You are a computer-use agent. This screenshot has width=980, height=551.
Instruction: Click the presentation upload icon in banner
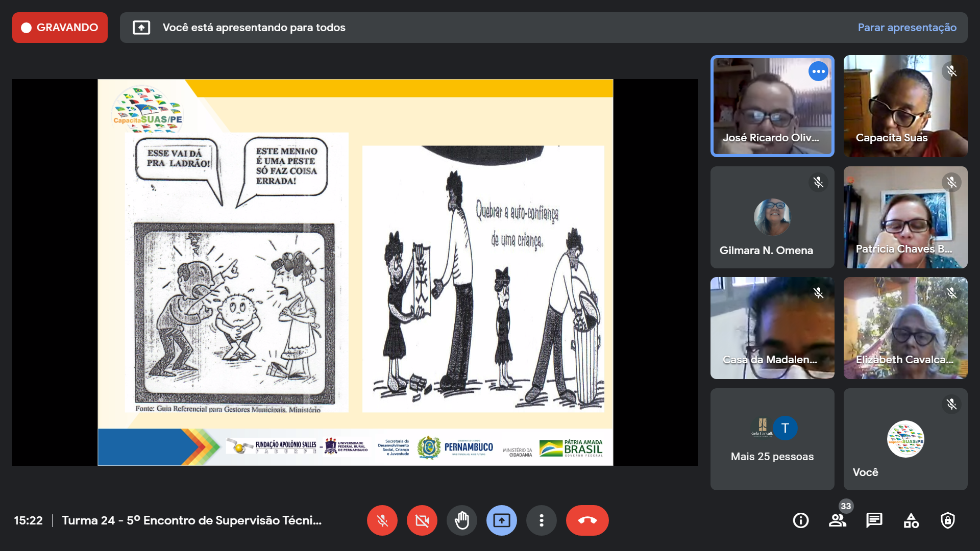coord(141,28)
